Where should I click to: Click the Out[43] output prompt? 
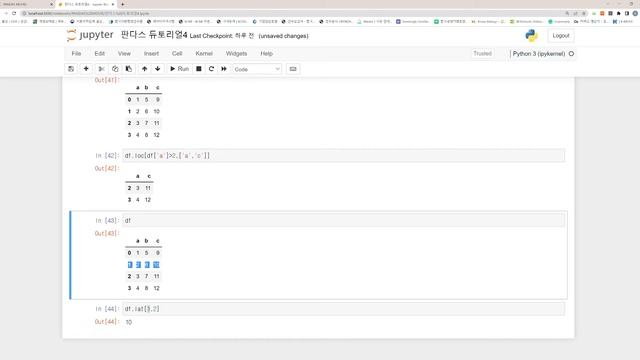107,233
